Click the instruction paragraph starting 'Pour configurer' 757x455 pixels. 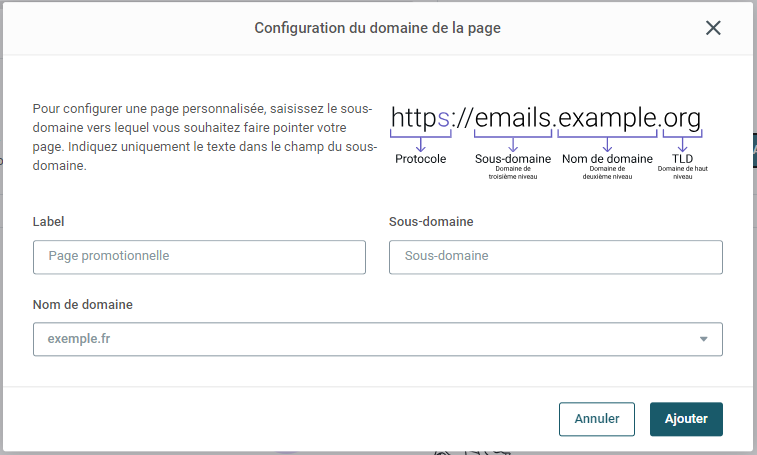pyautogui.click(x=205, y=137)
